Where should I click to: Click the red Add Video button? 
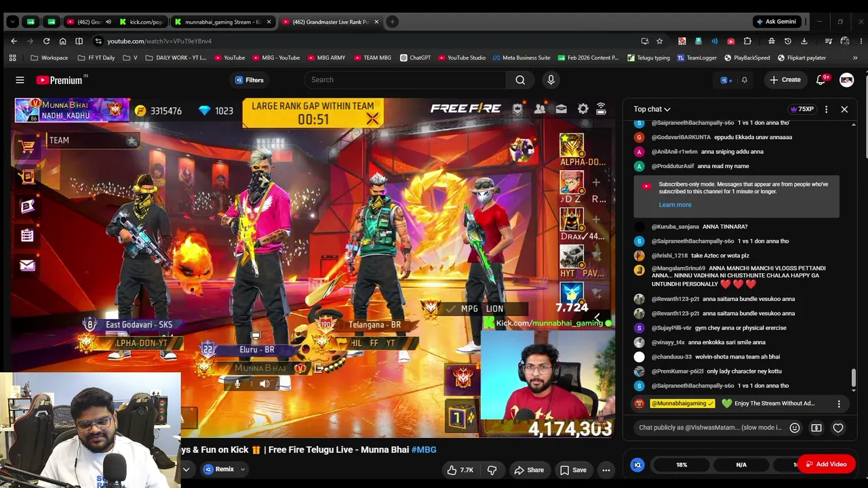pyautogui.click(x=827, y=464)
